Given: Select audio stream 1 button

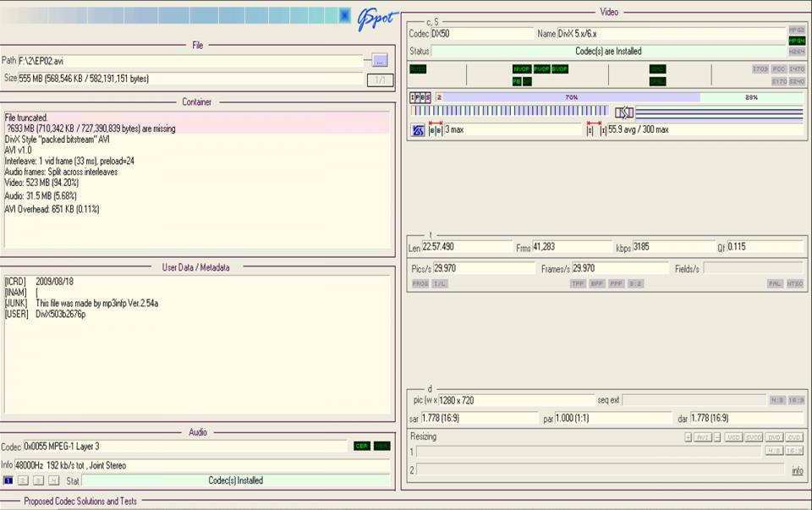Looking at the screenshot, I should 8,480.
